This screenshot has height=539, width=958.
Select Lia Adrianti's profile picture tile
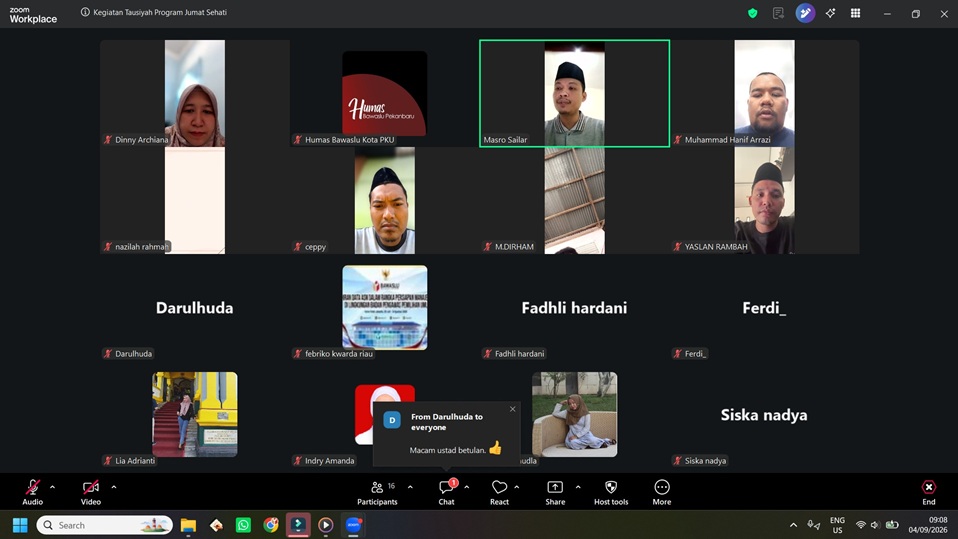195,414
